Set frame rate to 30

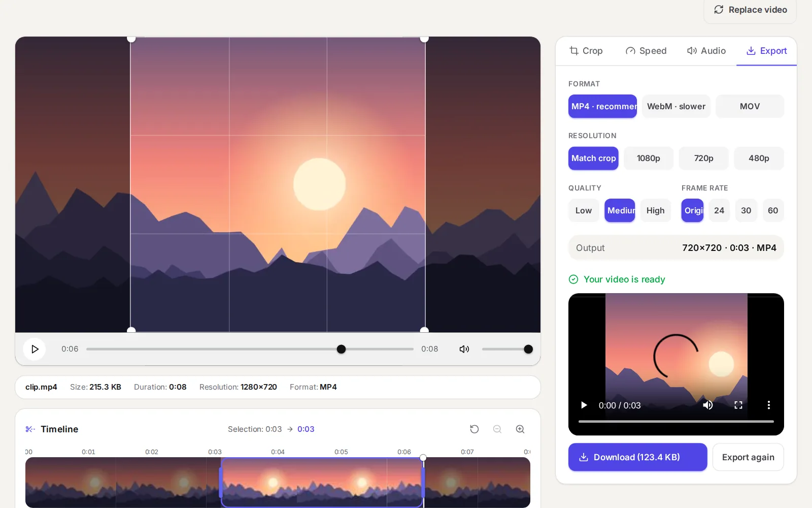pos(746,210)
